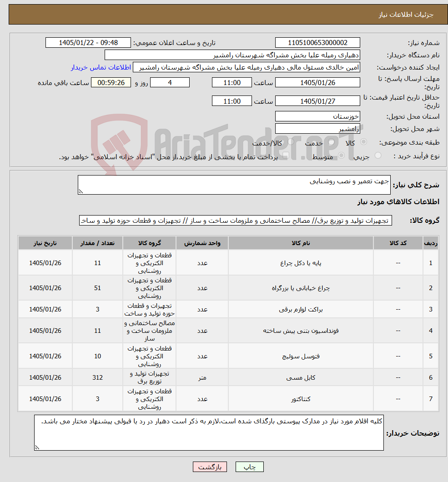Click the بازگشت back button

[210, 467]
